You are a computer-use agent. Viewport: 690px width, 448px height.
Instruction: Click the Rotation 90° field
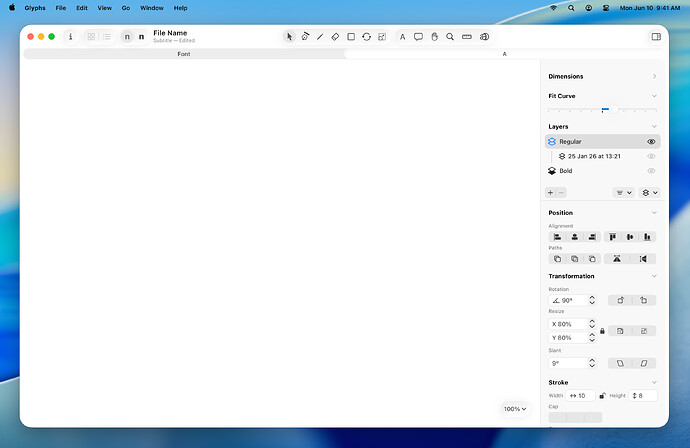coord(568,300)
